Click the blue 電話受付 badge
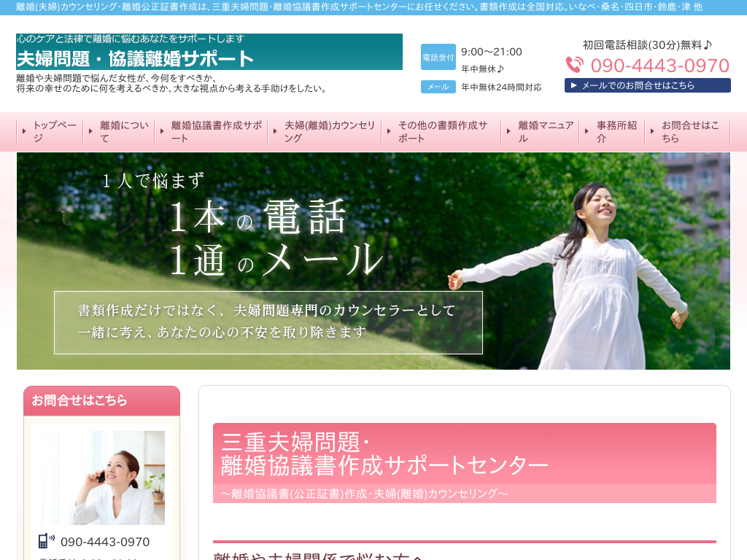Viewport: 747px width, 560px height. (x=438, y=57)
